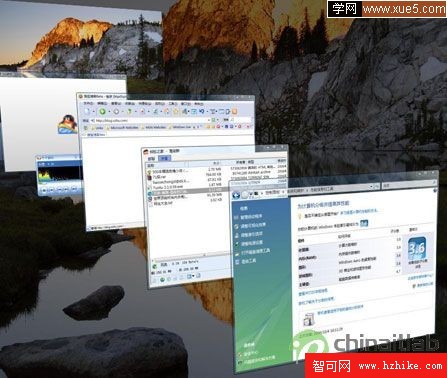Viewport: 447px width, 378px height.
Task: Click the horizontal scrollbar under the download file list
Action: click(191, 257)
